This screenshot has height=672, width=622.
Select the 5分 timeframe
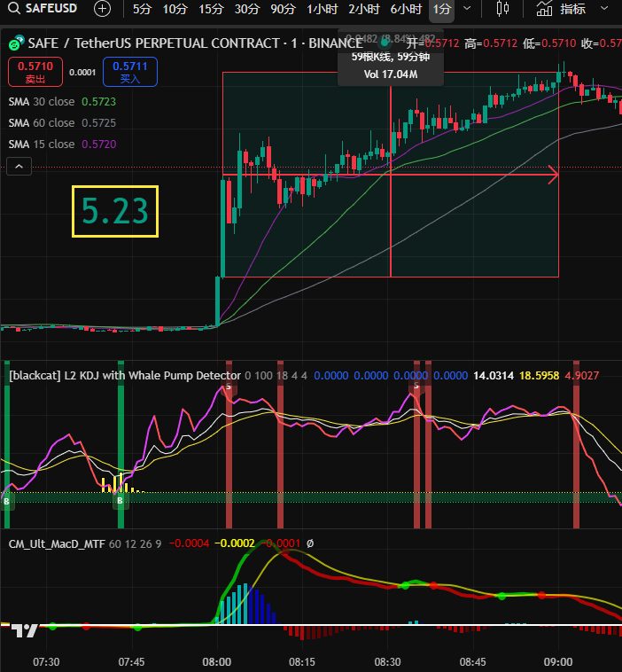(142, 9)
